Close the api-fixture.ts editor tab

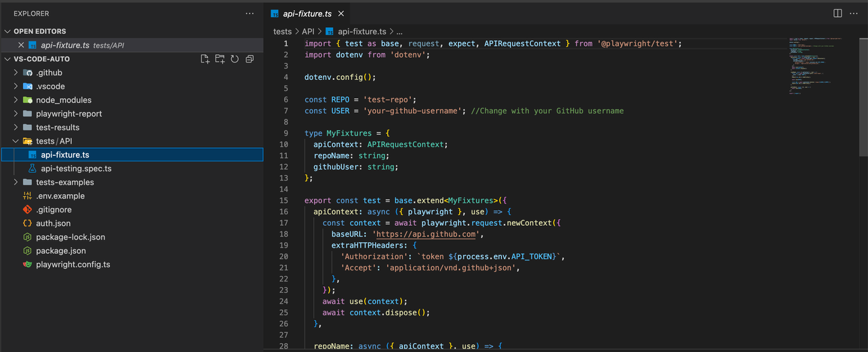(x=340, y=14)
